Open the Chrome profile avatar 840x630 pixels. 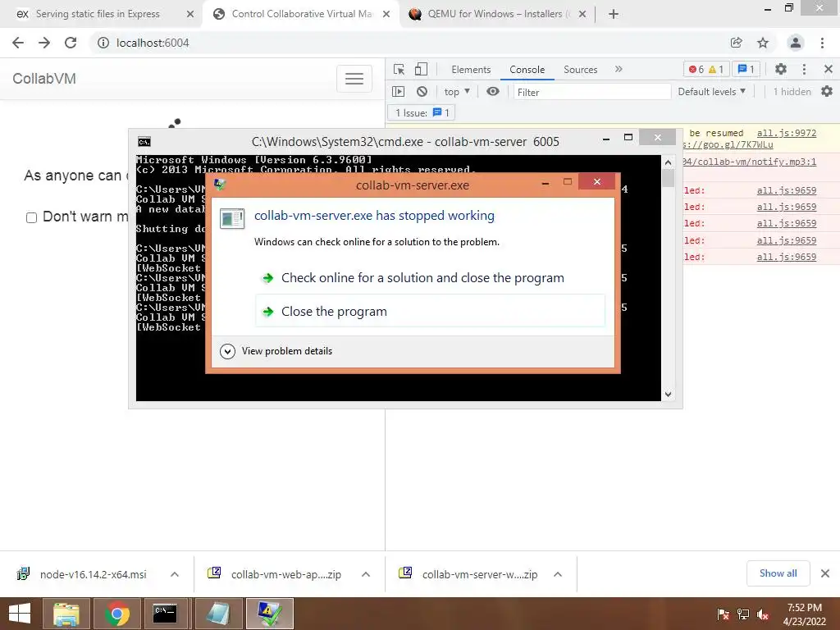click(x=796, y=43)
